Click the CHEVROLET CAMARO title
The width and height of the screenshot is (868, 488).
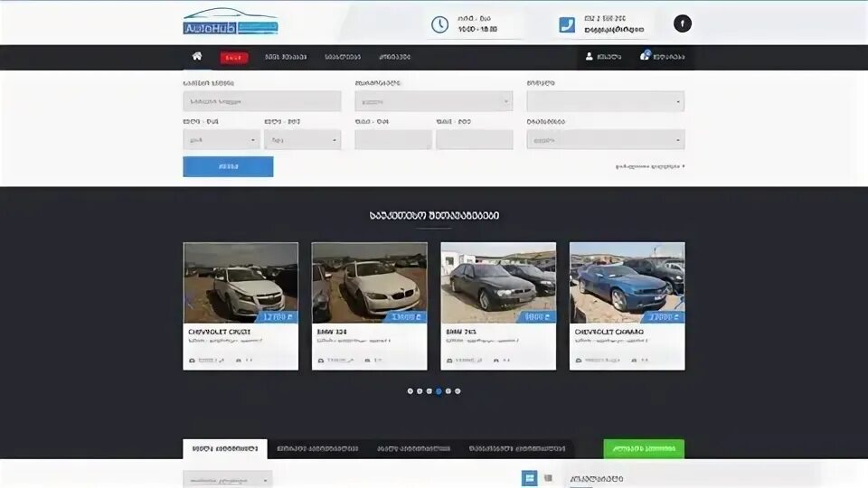609,332
